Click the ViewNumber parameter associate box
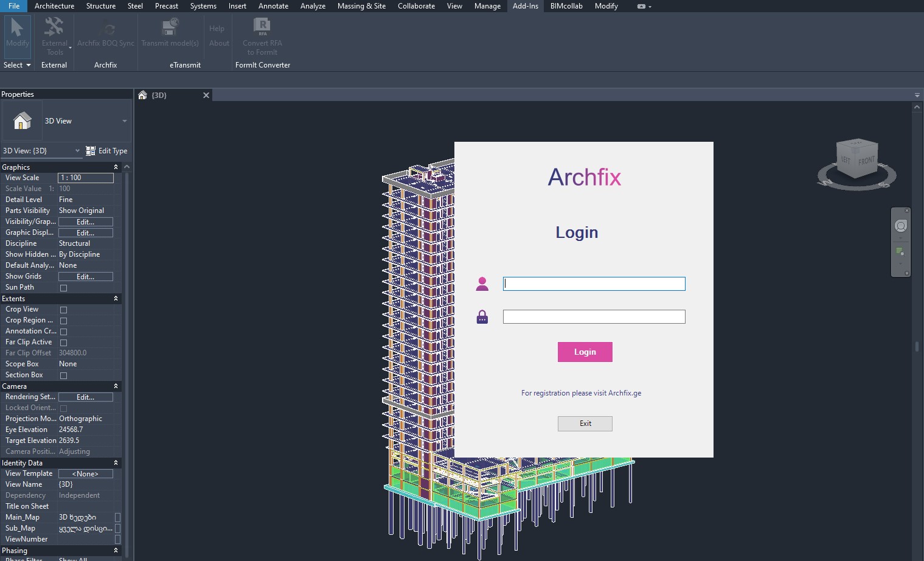924x561 pixels. (117, 539)
